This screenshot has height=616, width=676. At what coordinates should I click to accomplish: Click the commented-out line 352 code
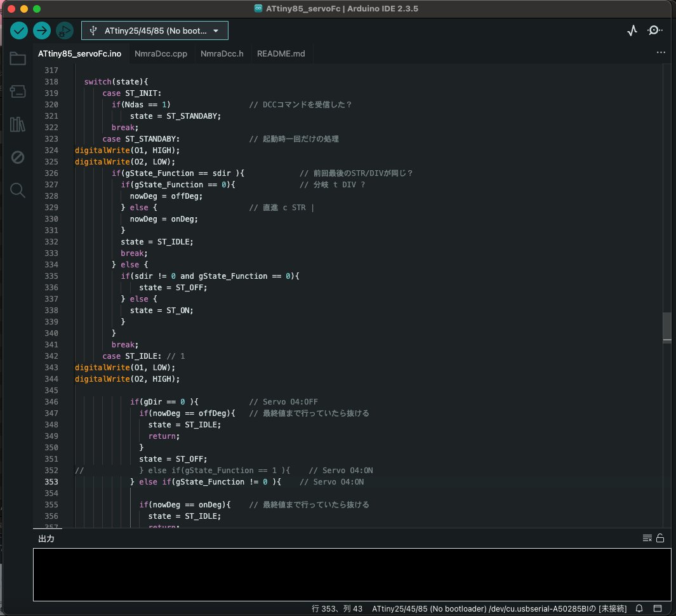click(x=224, y=470)
